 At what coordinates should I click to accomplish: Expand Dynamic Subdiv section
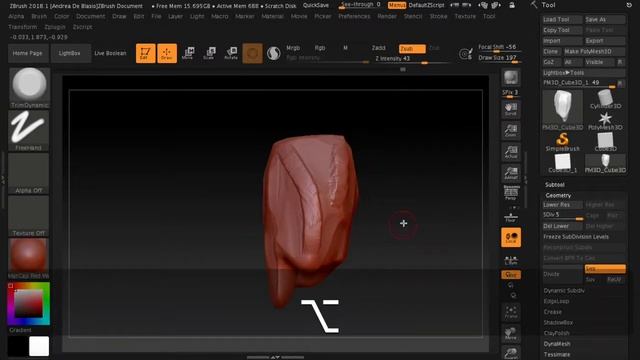tap(564, 291)
